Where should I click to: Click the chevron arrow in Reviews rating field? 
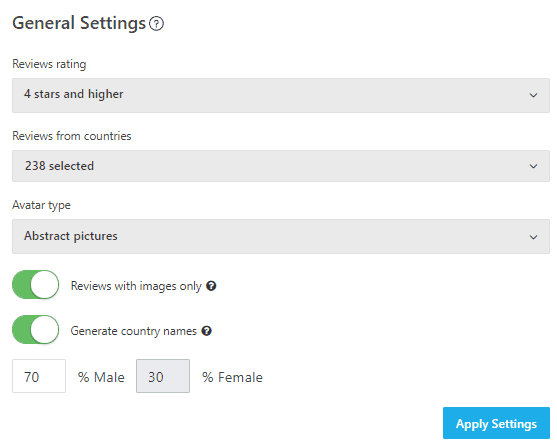coord(533,95)
